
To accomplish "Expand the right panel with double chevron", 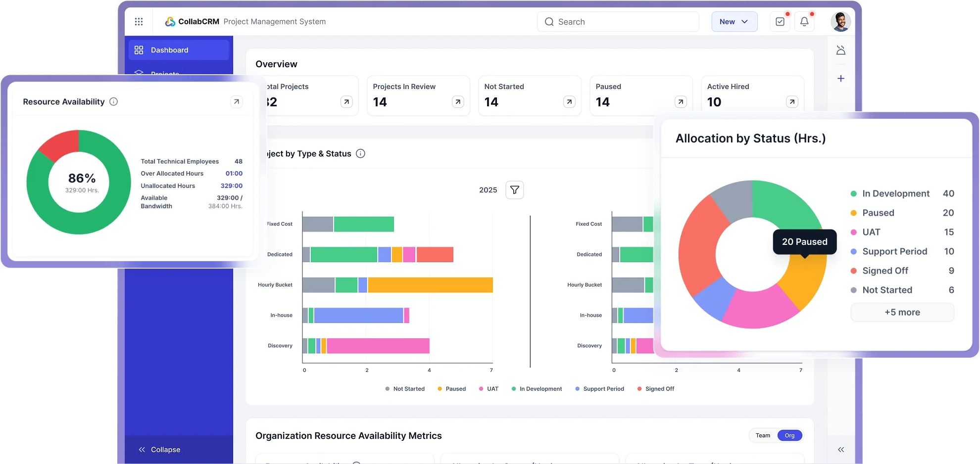I will tap(841, 450).
